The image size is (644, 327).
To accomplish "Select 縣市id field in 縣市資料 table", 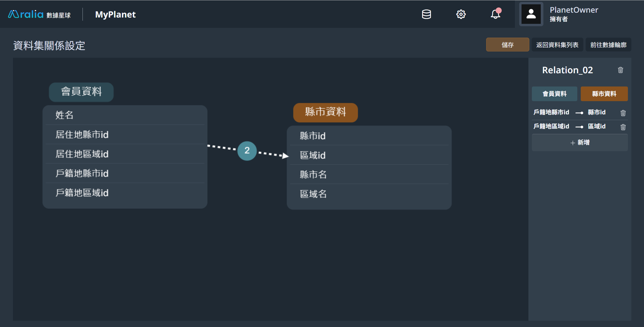I will point(369,136).
